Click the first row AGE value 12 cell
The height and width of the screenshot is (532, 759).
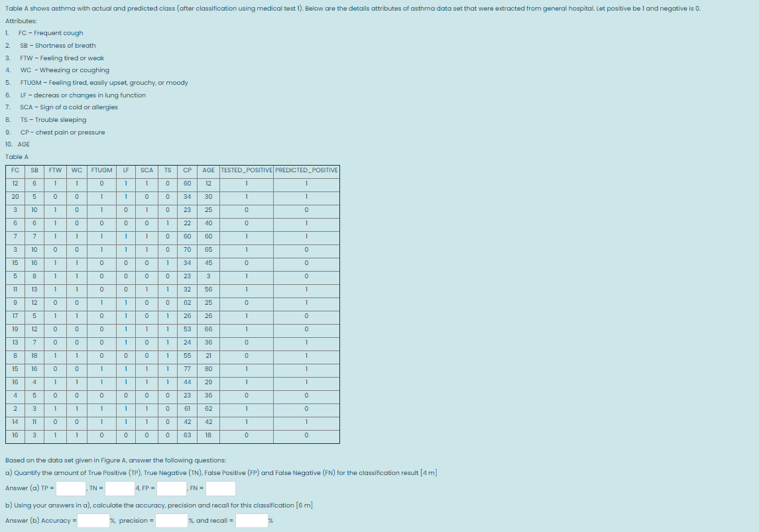(208, 184)
